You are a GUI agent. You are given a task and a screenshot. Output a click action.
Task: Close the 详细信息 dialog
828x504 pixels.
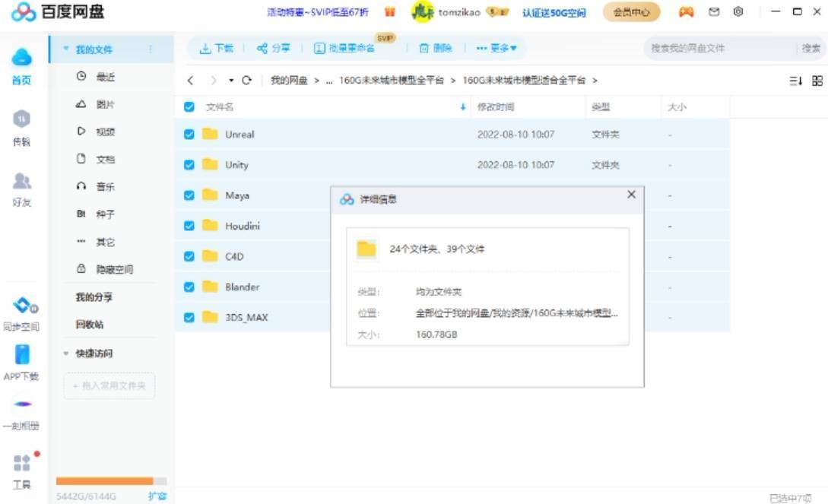[632, 195]
